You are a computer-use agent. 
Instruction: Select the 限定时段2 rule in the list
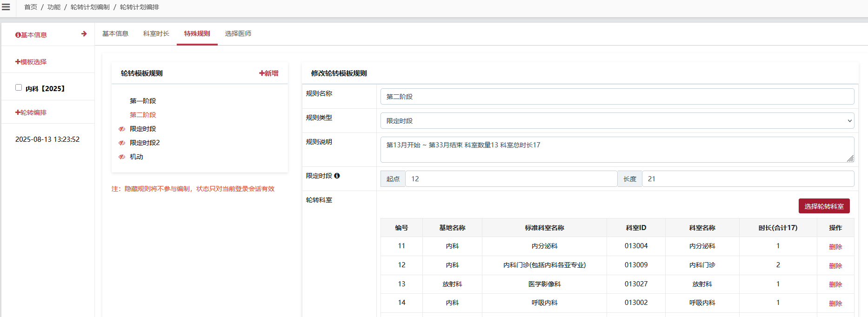(x=145, y=143)
